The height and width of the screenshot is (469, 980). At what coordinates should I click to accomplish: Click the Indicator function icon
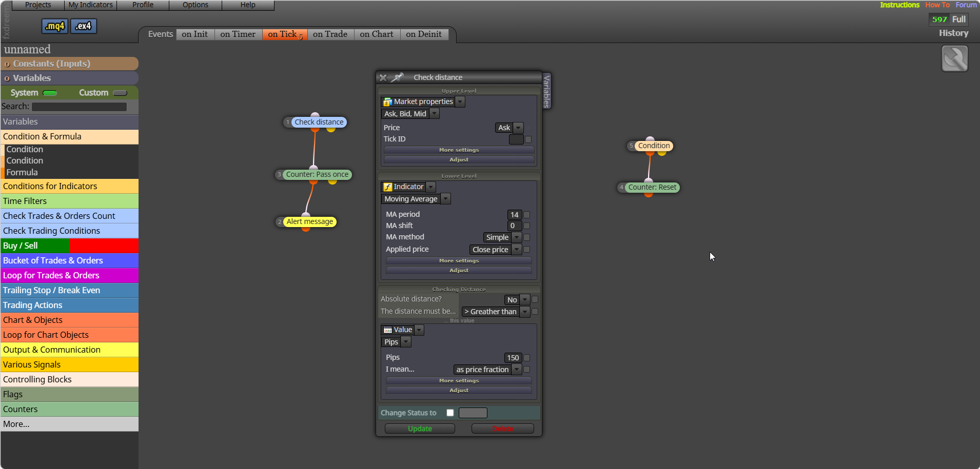coord(388,187)
